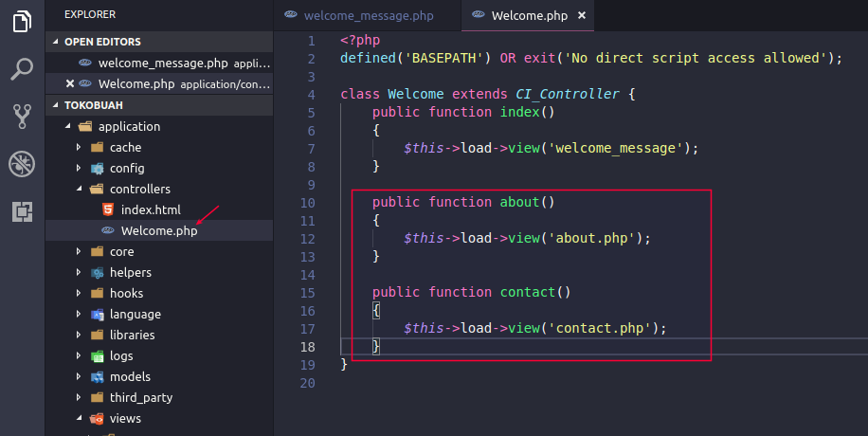Open the Explorer view in activity bar
This screenshot has height=436, width=868.
coord(22,21)
